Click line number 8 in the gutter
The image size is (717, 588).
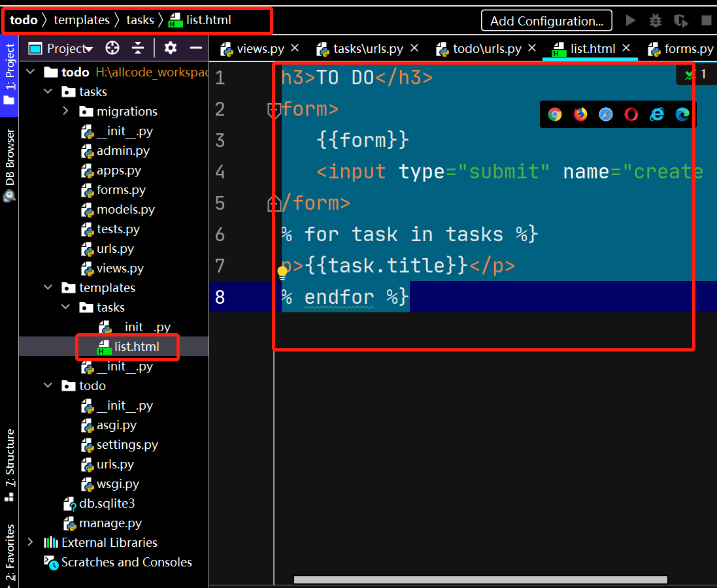pos(220,297)
